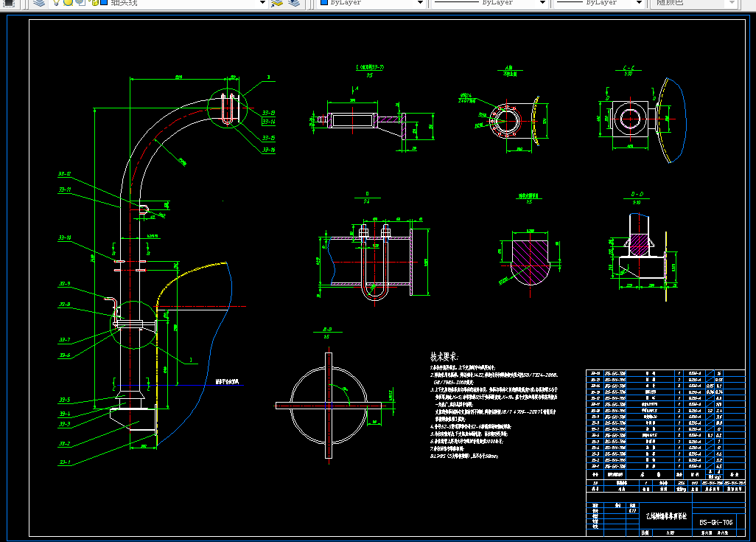Select the part label 33-16
This screenshot has height=542, width=756.
pos(268,150)
